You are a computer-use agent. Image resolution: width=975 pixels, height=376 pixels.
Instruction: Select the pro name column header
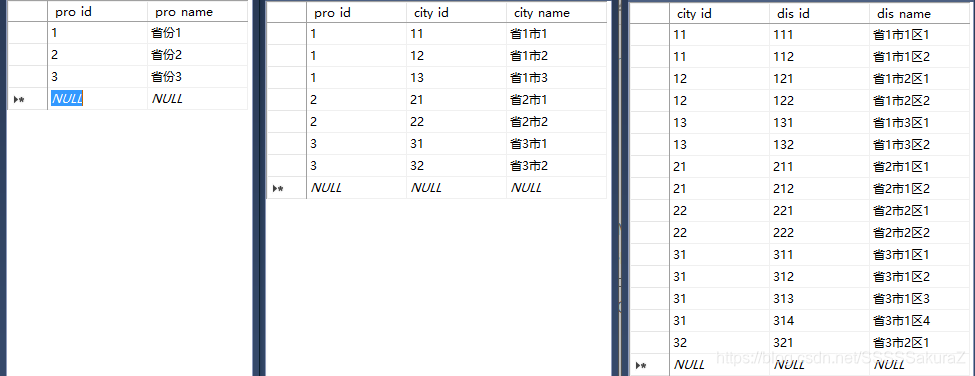pos(198,12)
